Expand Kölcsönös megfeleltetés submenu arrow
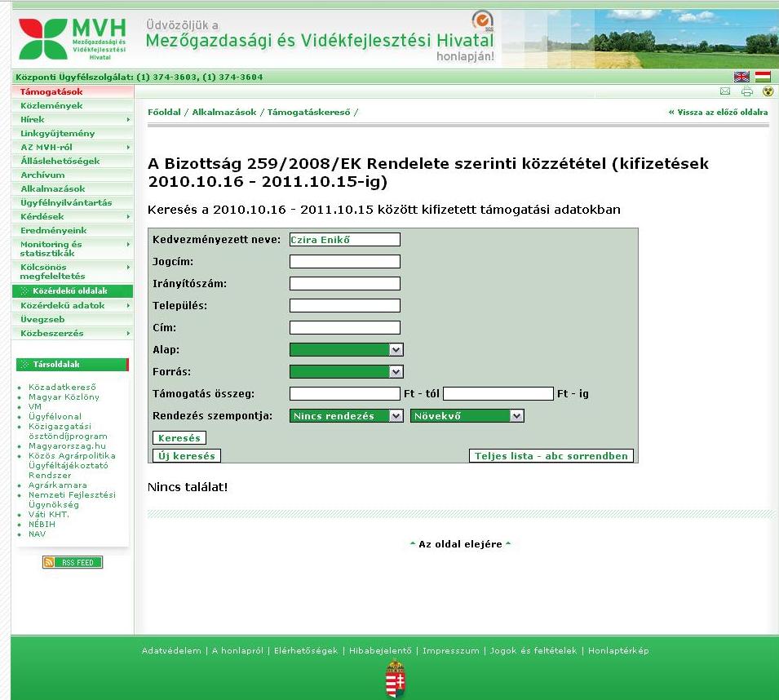Image resolution: width=779 pixels, height=700 pixels. click(128, 268)
